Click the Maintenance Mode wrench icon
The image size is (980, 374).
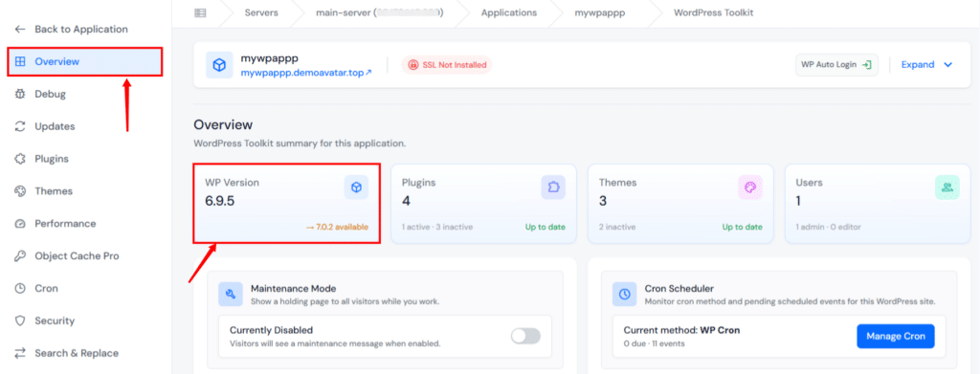[x=231, y=294]
